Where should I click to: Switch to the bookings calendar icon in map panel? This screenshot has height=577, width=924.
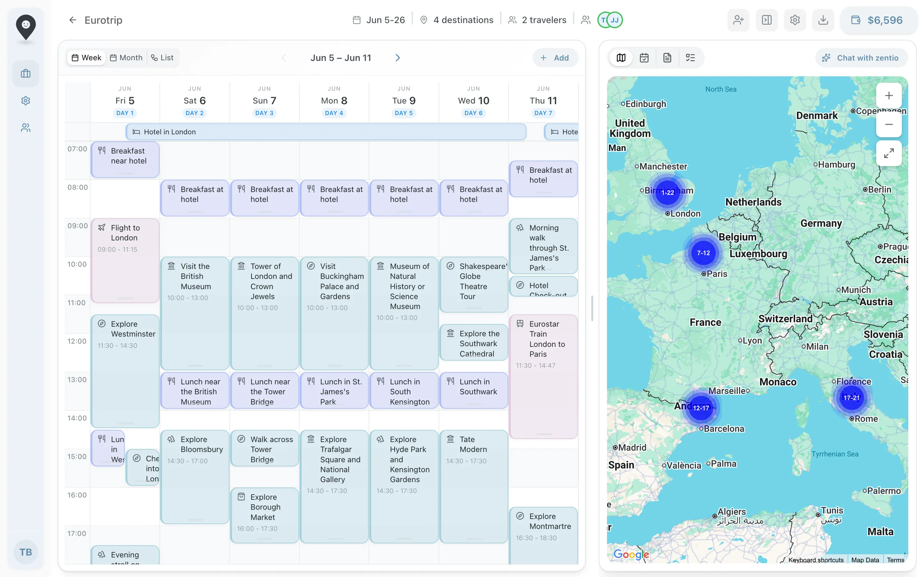tap(644, 58)
